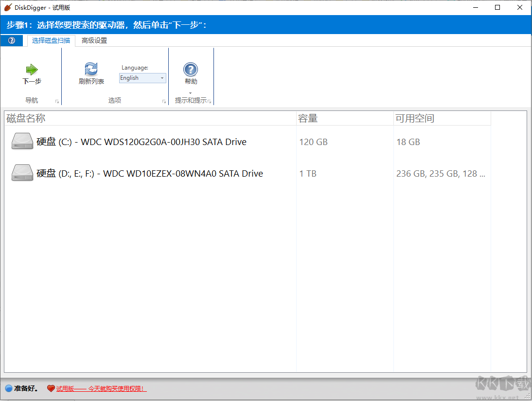The image size is (532, 401).
Task: Click the 刷新列表 button label
Action: tap(91, 81)
